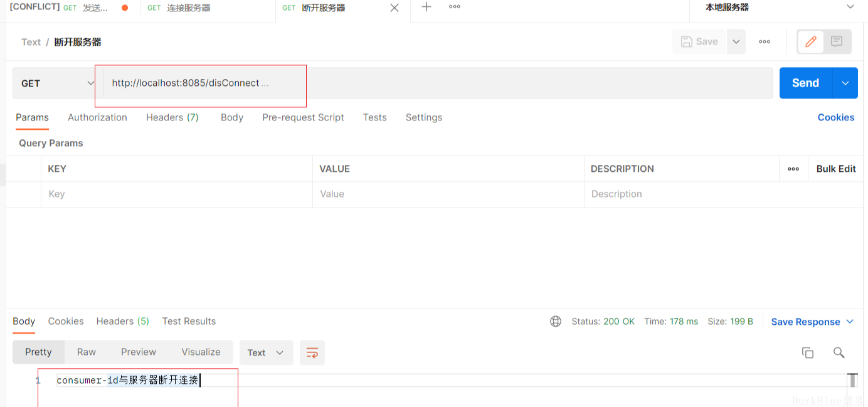The width and height of the screenshot is (868, 407).
Task: Select Raw response view
Action: tap(87, 352)
